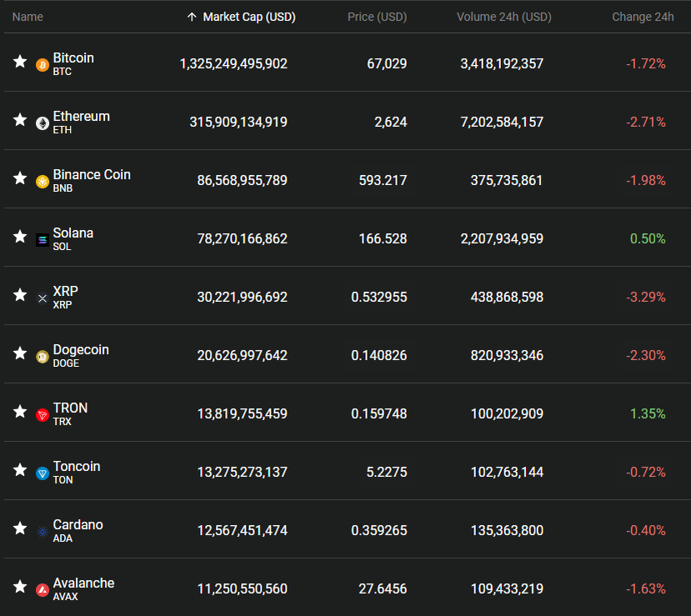Toggle the favorite star for Ethereum
Viewport: 691px width, 616px height.
(x=20, y=120)
